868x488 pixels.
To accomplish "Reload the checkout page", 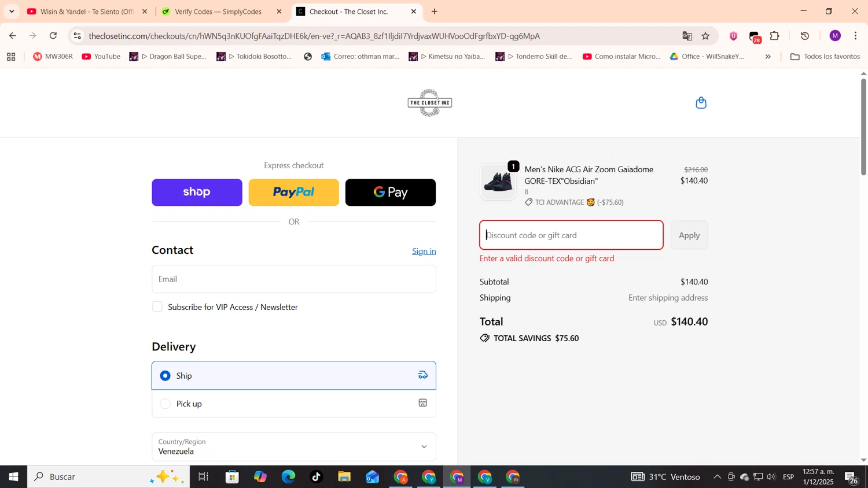I will pyautogui.click(x=53, y=36).
